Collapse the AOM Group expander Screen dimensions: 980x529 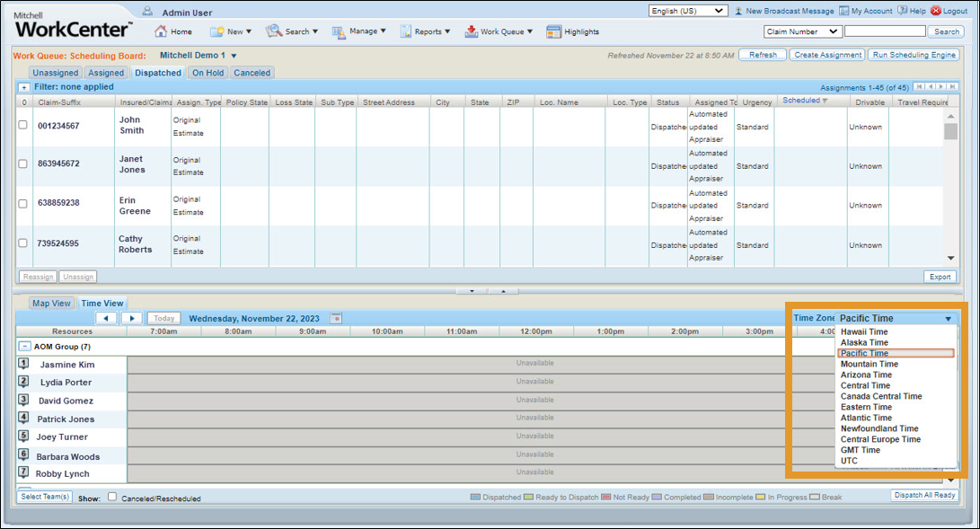coord(24,347)
